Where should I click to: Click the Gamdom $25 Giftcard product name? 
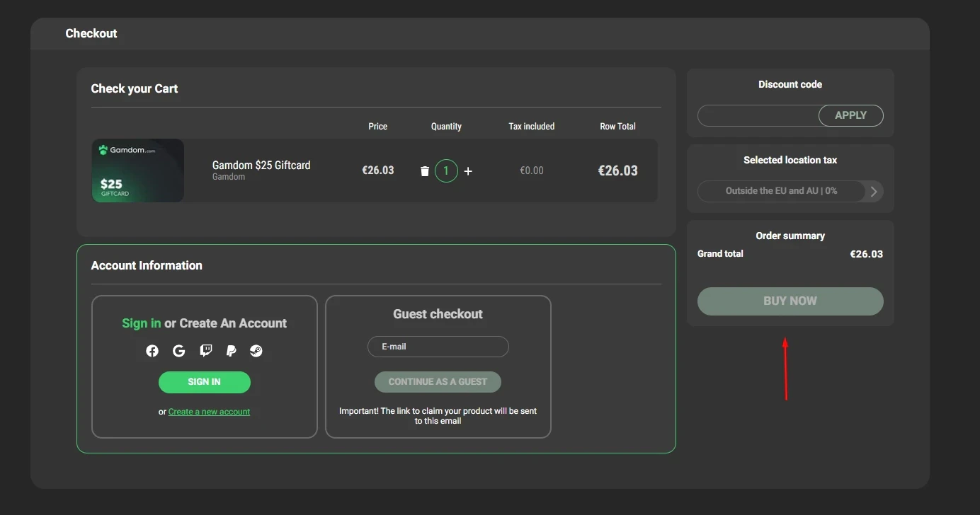(261, 165)
